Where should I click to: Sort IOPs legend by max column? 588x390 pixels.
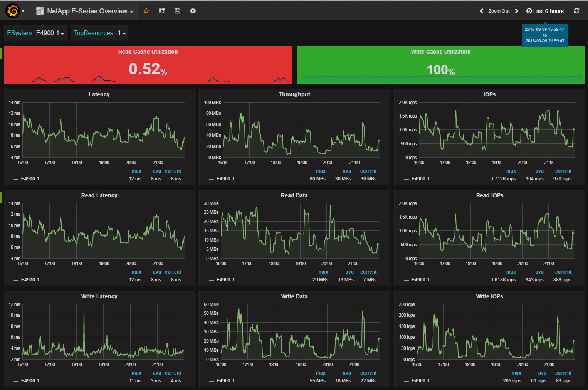(x=511, y=171)
